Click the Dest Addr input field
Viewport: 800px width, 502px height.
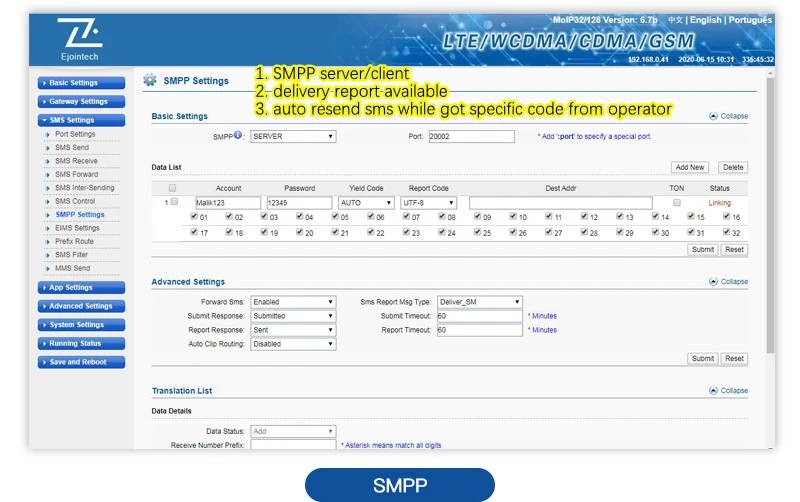coord(561,203)
